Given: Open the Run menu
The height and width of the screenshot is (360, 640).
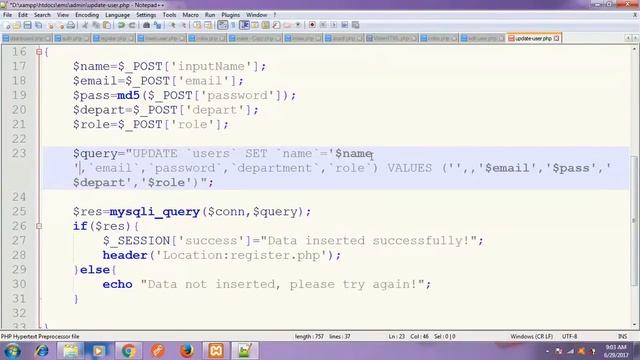Looking at the screenshot, I should [210, 15].
